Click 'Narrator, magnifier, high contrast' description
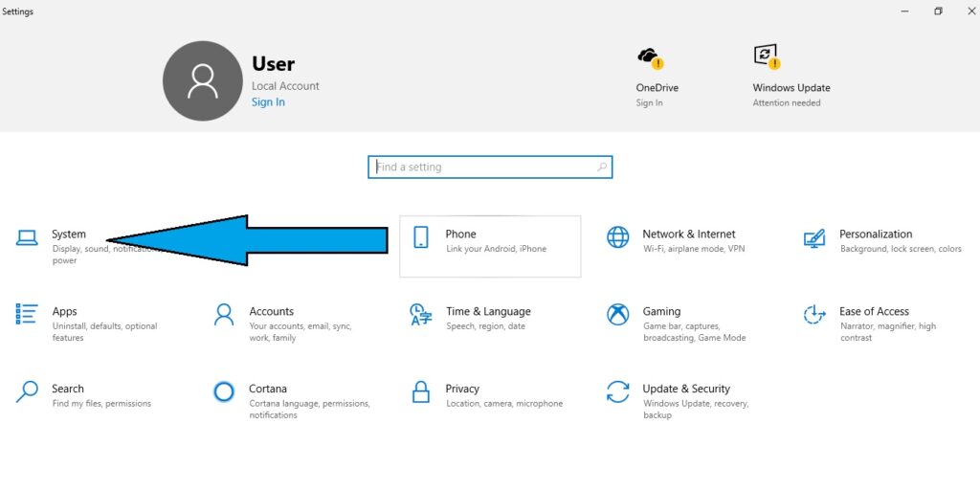 coord(888,332)
